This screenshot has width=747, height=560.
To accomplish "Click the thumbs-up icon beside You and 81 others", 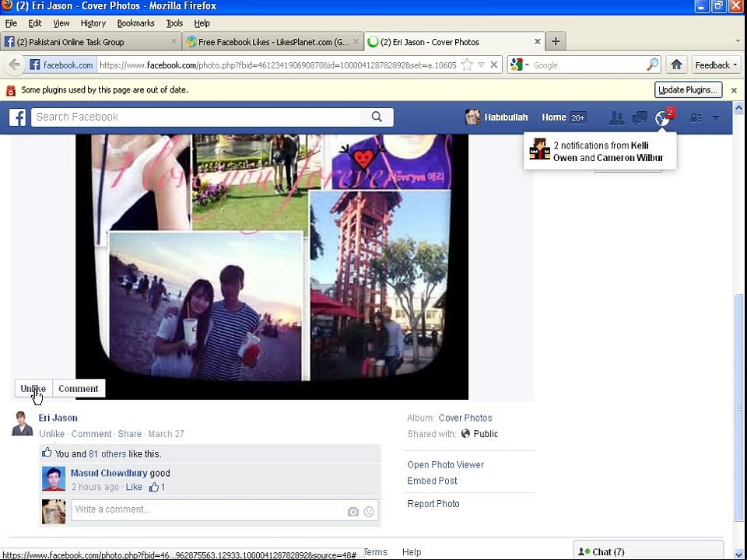I will (47, 453).
